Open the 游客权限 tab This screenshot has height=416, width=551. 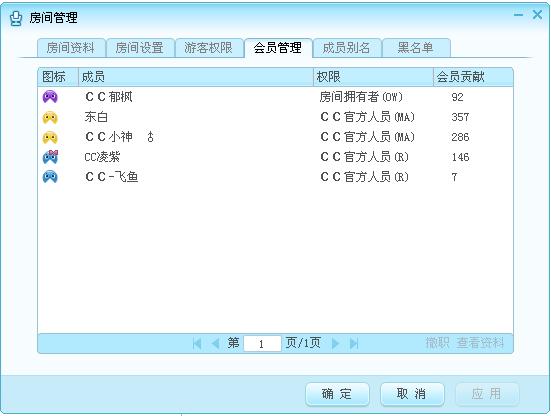coord(208,47)
